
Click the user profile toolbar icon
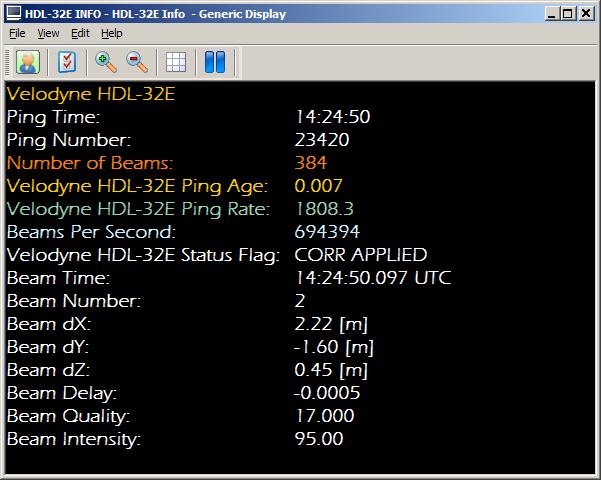pos(28,62)
